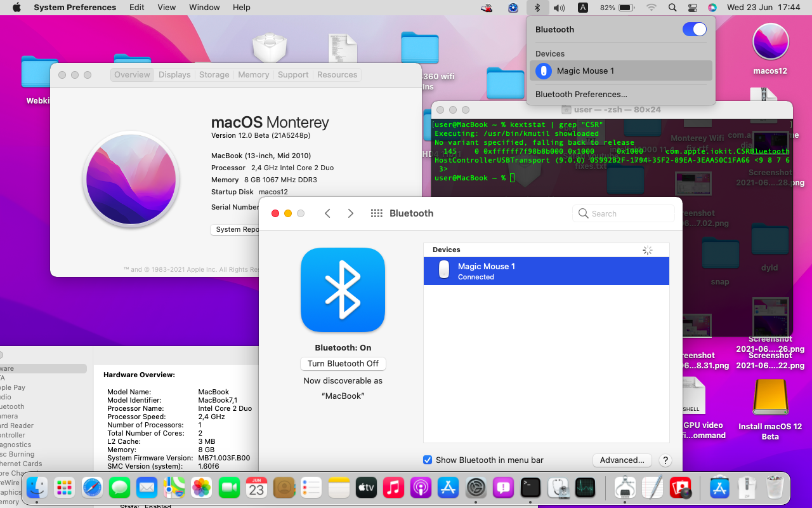Image resolution: width=812 pixels, height=508 pixels.
Task: Open Terminal app in the Dock
Action: 530,488
